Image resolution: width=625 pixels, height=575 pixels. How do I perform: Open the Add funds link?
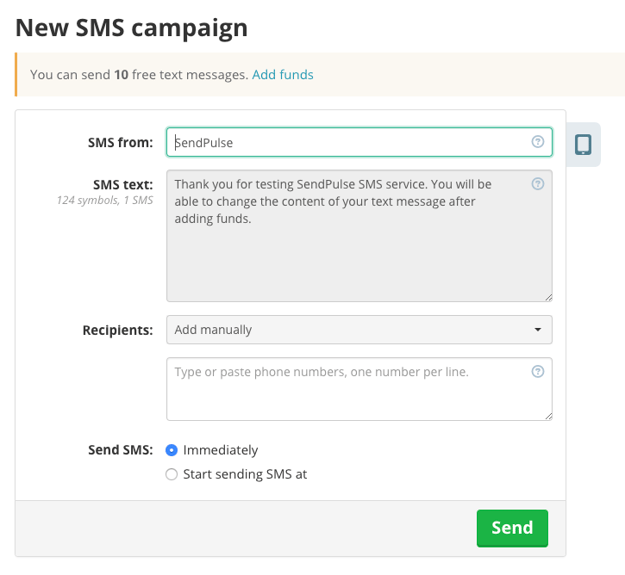pyautogui.click(x=282, y=74)
